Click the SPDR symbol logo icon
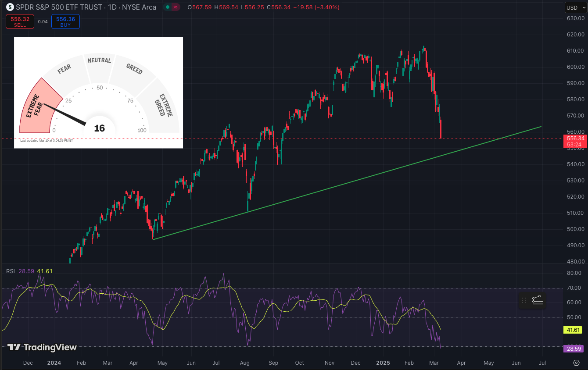The width and height of the screenshot is (588, 370). point(10,7)
